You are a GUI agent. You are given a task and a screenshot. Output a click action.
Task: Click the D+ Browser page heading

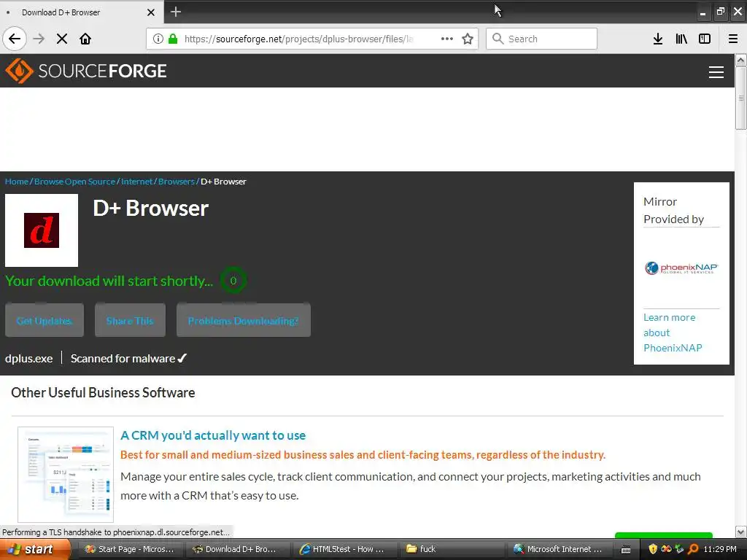150,208
